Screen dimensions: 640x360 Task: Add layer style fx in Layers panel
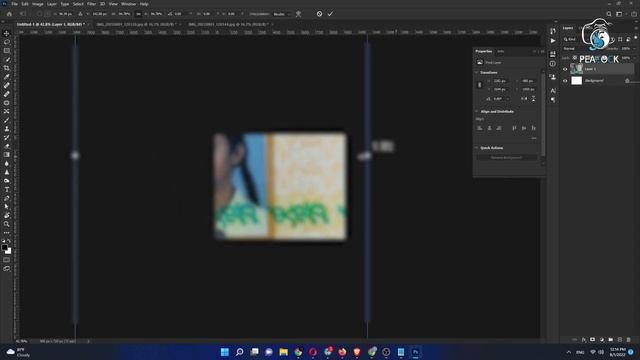point(584,340)
